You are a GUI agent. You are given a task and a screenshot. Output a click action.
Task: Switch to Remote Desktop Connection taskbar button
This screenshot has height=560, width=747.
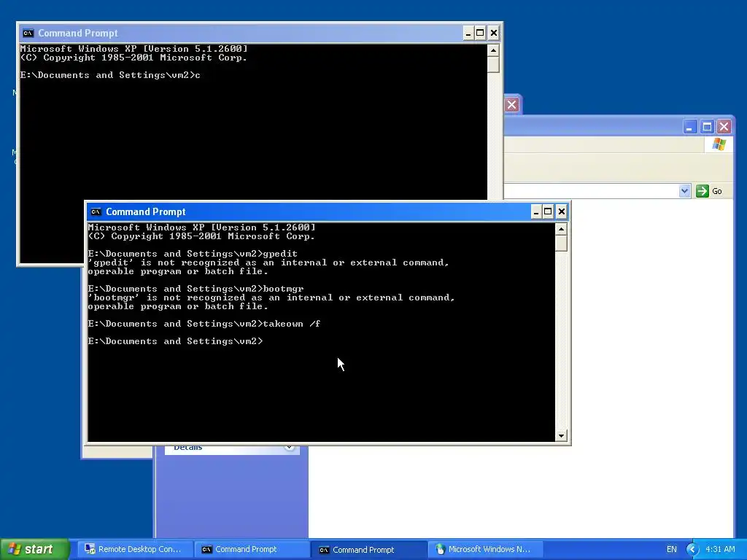click(133, 549)
